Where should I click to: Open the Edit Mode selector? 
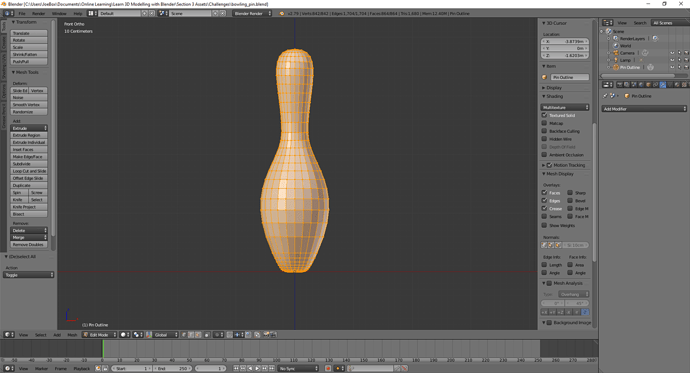pos(100,335)
